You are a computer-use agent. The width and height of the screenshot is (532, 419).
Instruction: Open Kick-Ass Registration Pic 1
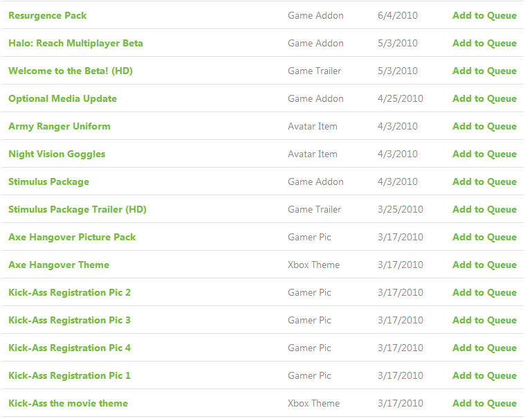pyautogui.click(x=70, y=375)
